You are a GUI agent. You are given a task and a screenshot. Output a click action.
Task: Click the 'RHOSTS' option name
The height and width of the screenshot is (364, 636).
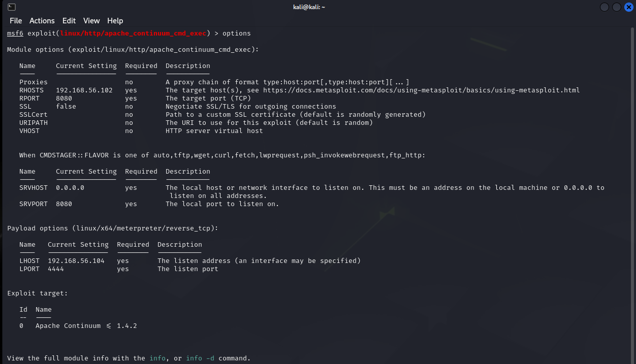point(31,90)
